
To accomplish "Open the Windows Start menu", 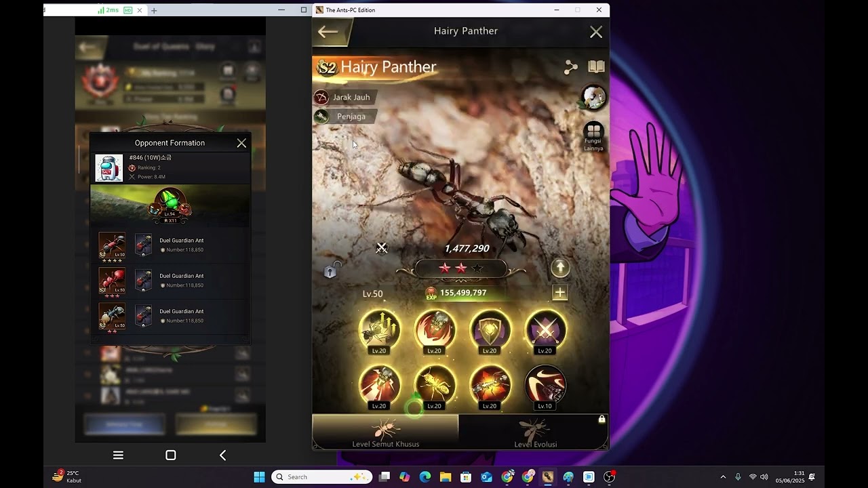I will coord(259,477).
